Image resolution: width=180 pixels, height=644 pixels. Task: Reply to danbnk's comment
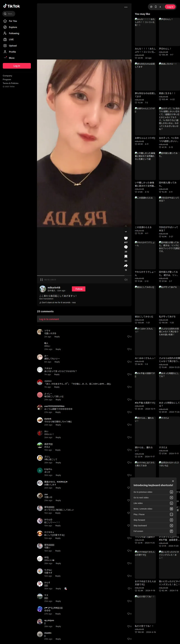tap(58, 425)
